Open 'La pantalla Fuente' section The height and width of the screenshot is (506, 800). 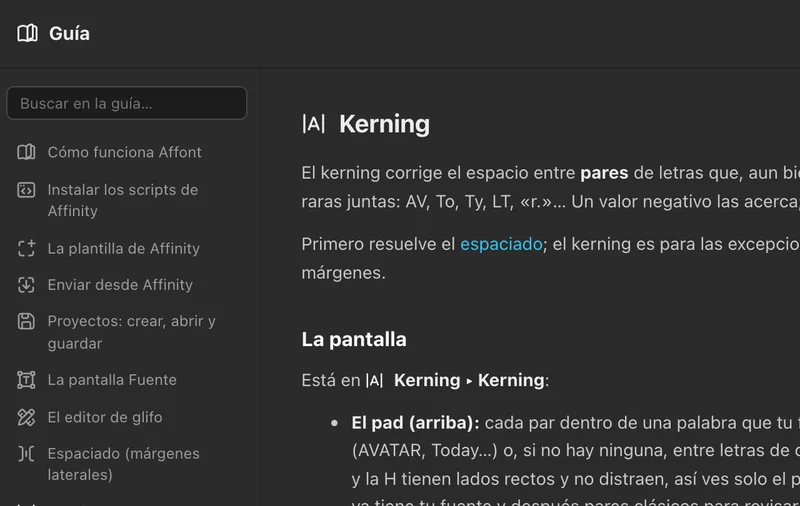click(112, 380)
